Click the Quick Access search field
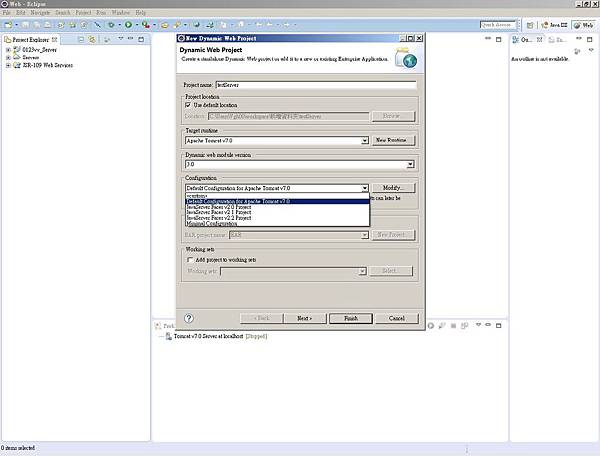Screen dimensions: 600x456 (497, 24)
